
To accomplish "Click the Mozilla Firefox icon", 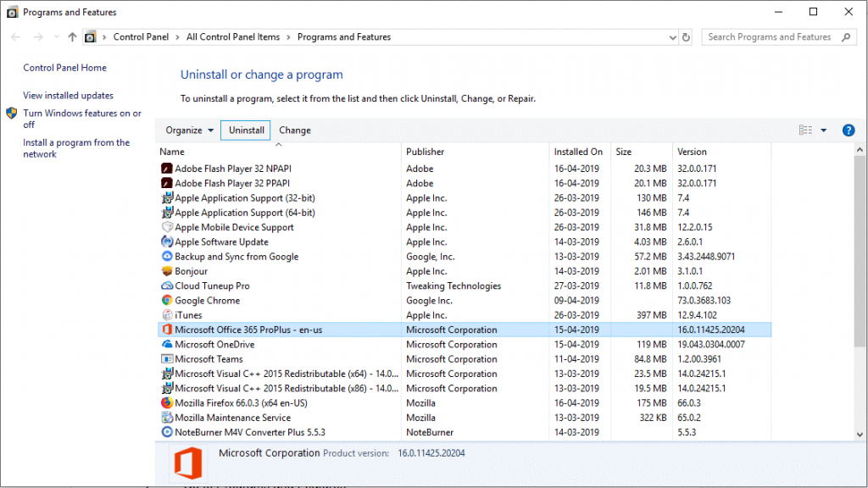I will tap(167, 402).
